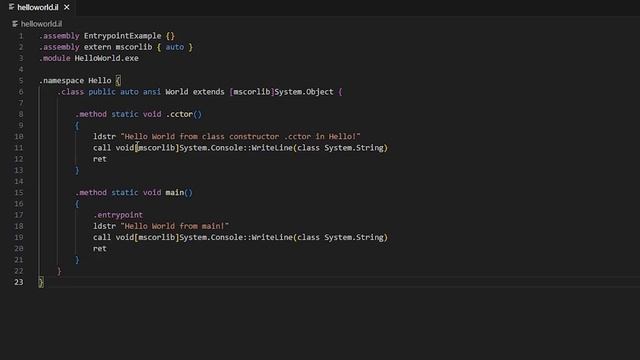The width and height of the screenshot is (640, 360).
Task: Click "HelloWorld.exe" on the module line
Action: click(107, 58)
